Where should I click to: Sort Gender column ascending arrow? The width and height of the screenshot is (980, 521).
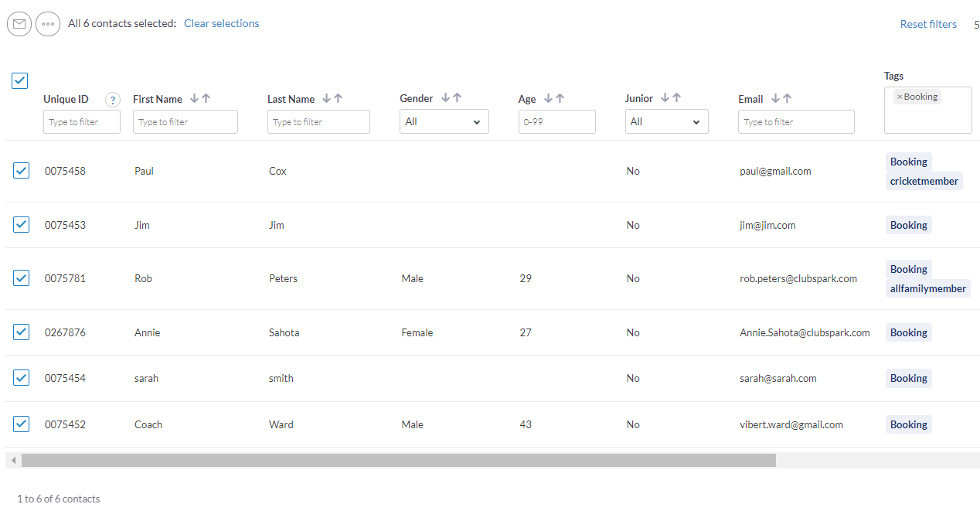(458, 98)
